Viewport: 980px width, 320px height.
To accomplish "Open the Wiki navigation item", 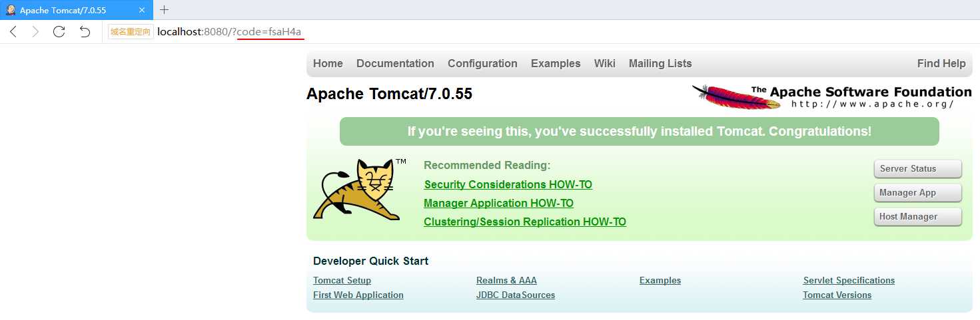I will coord(605,63).
